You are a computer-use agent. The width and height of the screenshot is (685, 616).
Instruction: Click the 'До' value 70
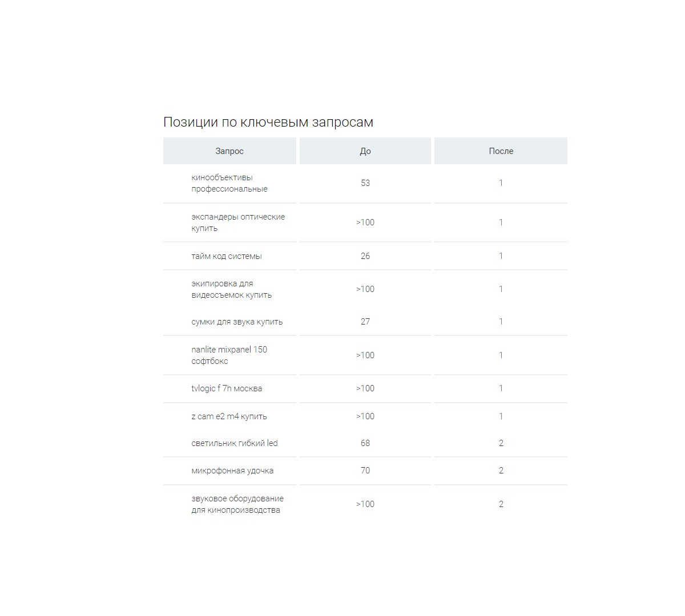(x=365, y=471)
